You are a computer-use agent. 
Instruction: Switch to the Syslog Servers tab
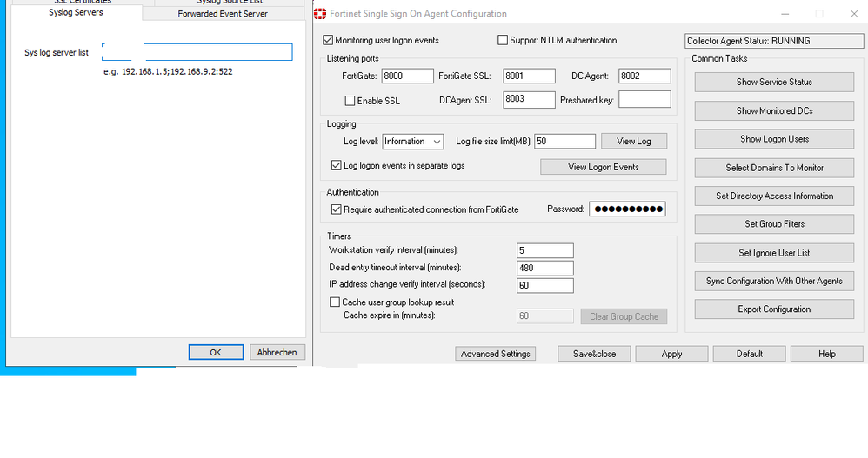coord(76,12)
